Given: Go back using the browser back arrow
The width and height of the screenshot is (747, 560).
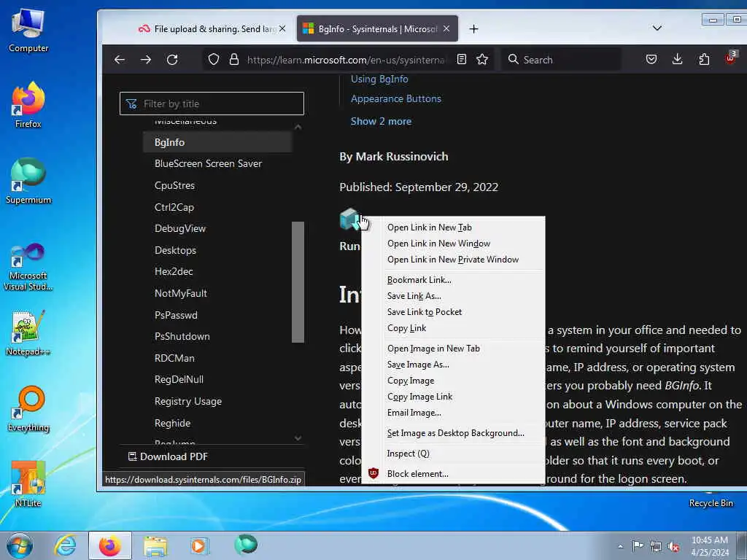Looking at the screenshot, I should pos(120,60).
